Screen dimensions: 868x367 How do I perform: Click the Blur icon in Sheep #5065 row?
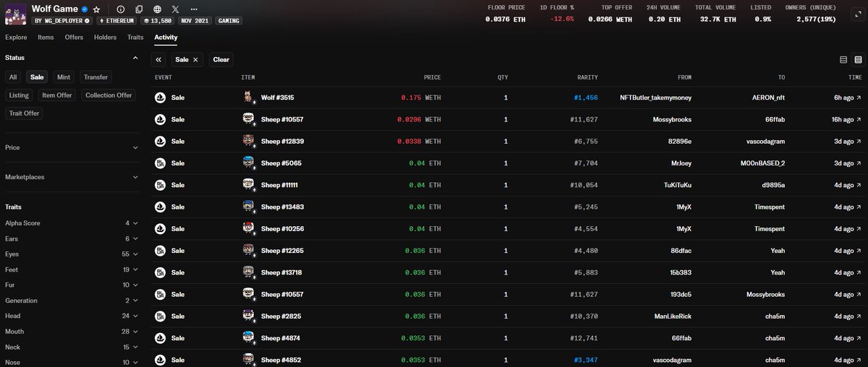coord(160,163)
